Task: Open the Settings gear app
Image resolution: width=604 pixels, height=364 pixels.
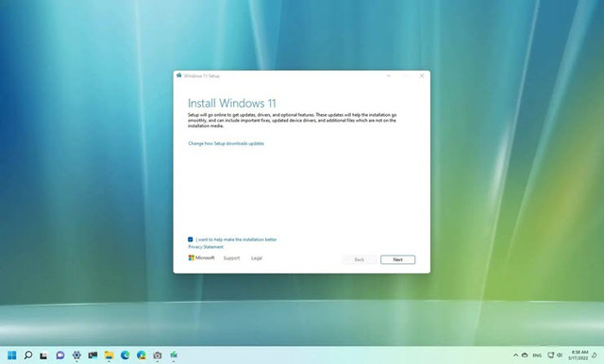Action: point(76,356)
